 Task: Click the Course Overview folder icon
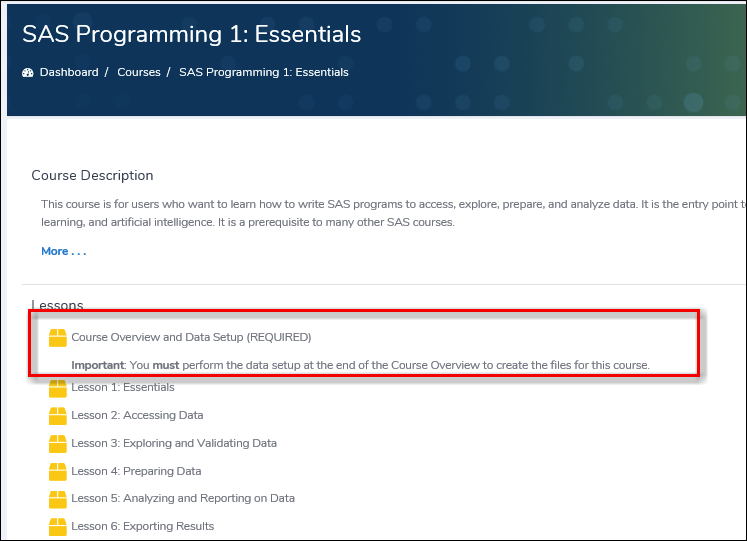(x=58, y=337)
